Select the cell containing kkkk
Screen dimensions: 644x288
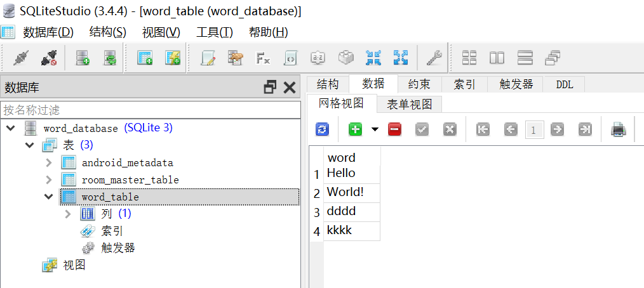click(x=352, y=231)
